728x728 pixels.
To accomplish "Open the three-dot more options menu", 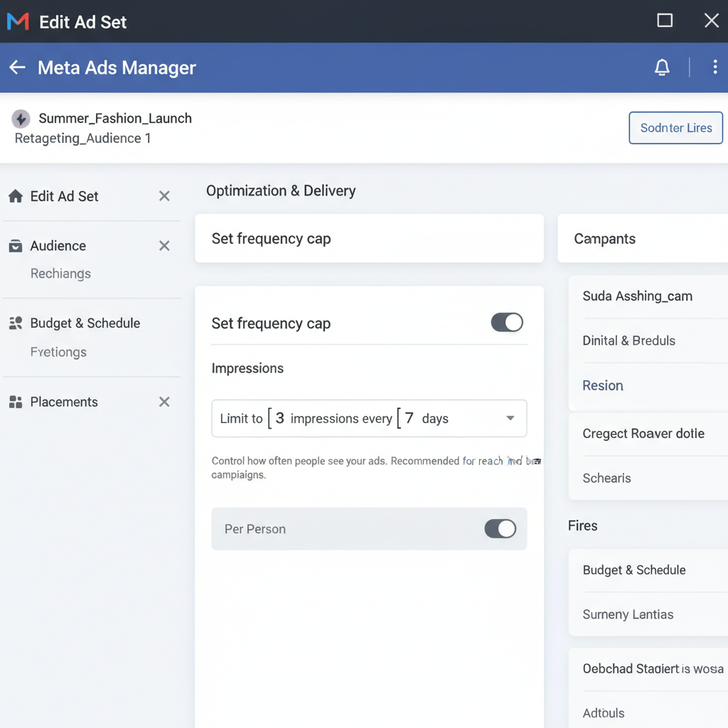I will pos(714,68).
